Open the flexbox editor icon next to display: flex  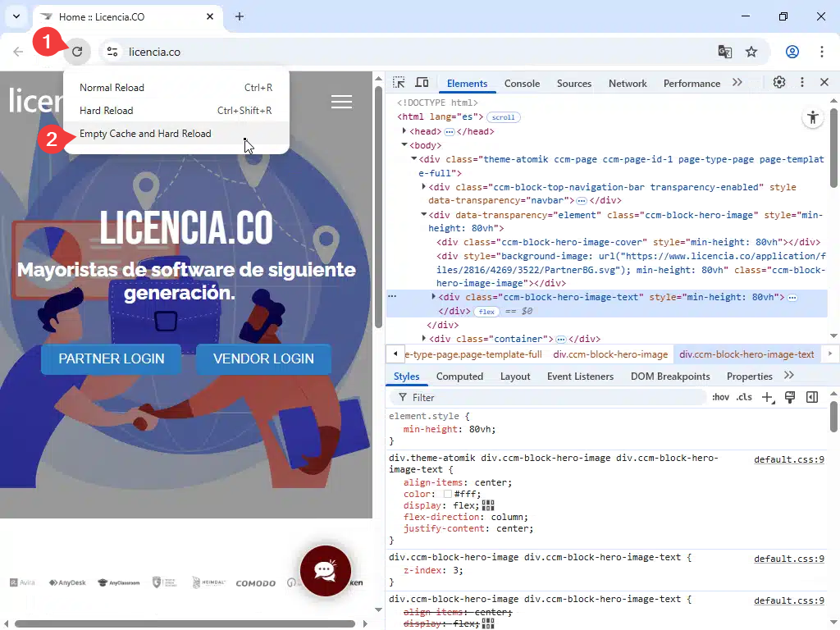pyautogui.click(x=488, y=505)
